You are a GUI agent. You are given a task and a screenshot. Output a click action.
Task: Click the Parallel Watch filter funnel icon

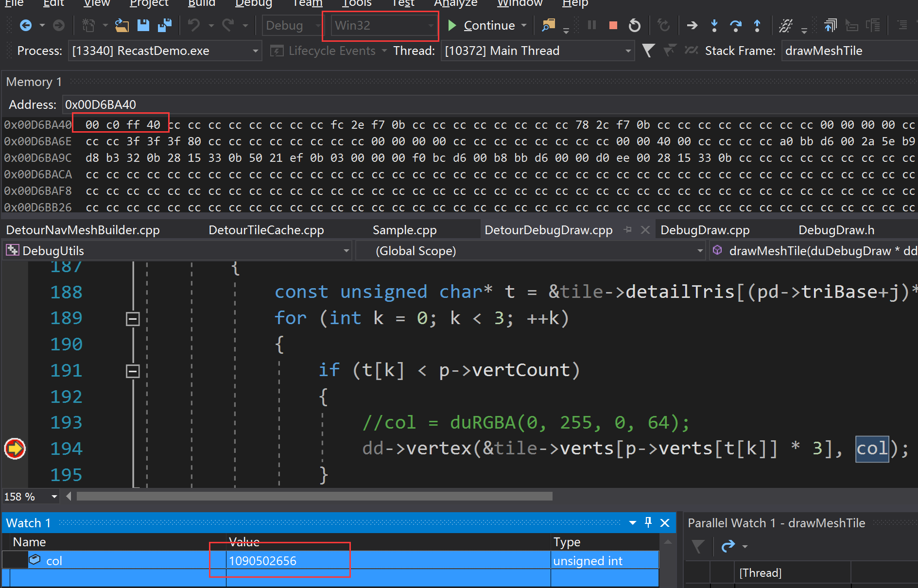[x=698, y=547]
